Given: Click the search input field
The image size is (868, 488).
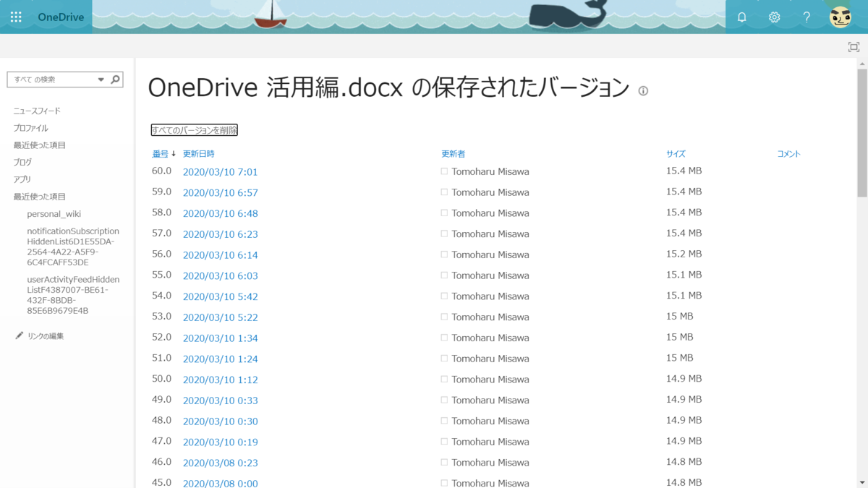Looking at the screenshot, I should 52,80.
